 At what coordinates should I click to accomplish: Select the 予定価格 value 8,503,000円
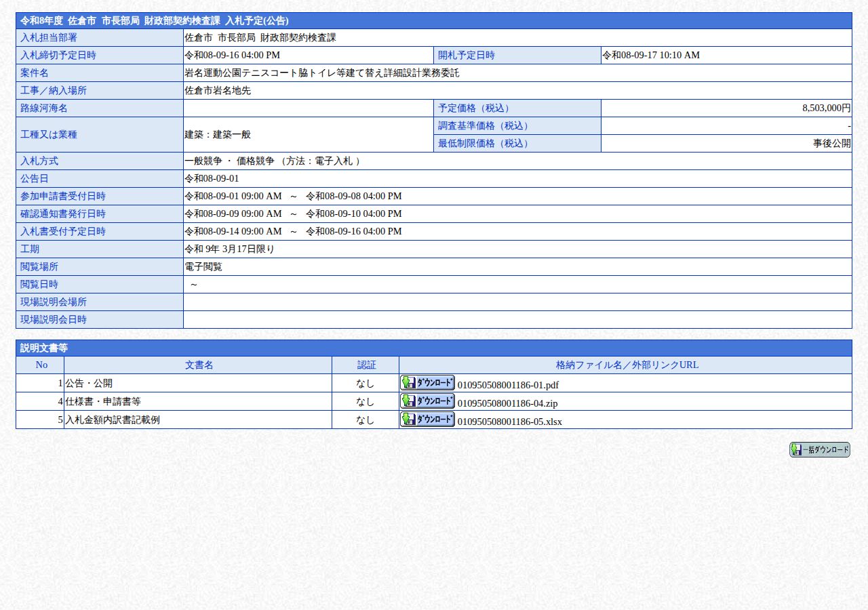click(826, 108)
